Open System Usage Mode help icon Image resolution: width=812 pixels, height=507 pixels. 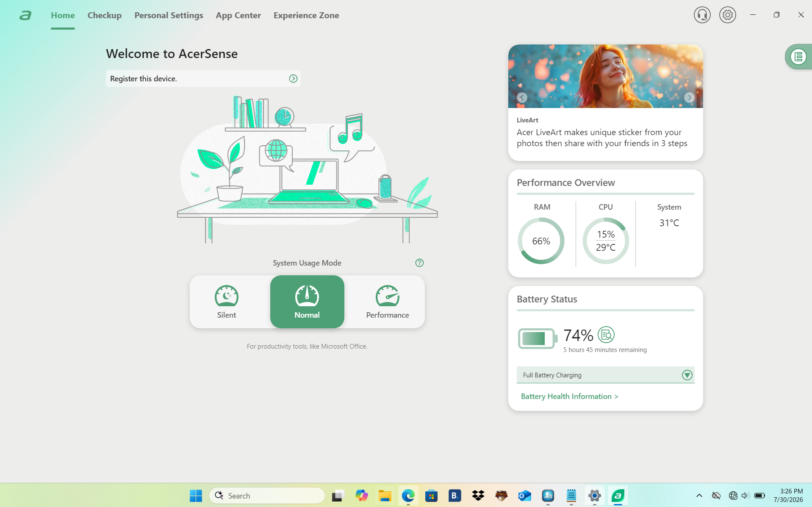419,263
